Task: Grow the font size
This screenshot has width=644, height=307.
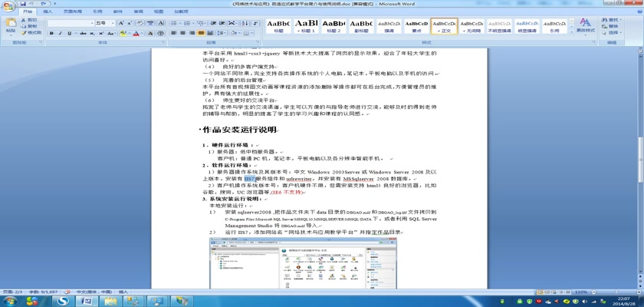Action: (121, 24)
